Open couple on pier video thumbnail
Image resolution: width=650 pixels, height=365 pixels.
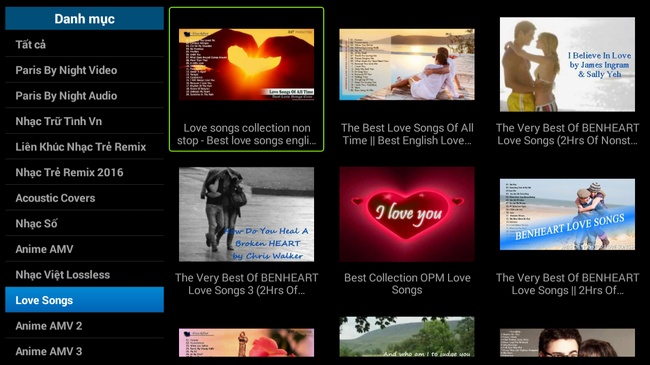[x=407, y=64]
